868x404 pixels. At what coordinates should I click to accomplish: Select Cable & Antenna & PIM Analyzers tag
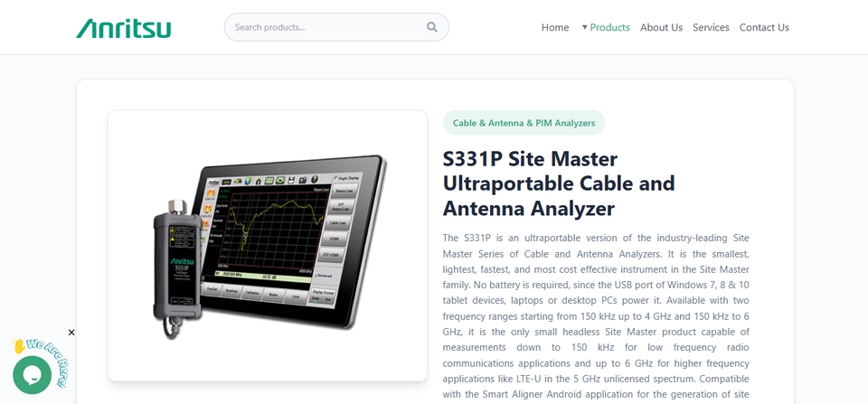[x=524, y=123]
